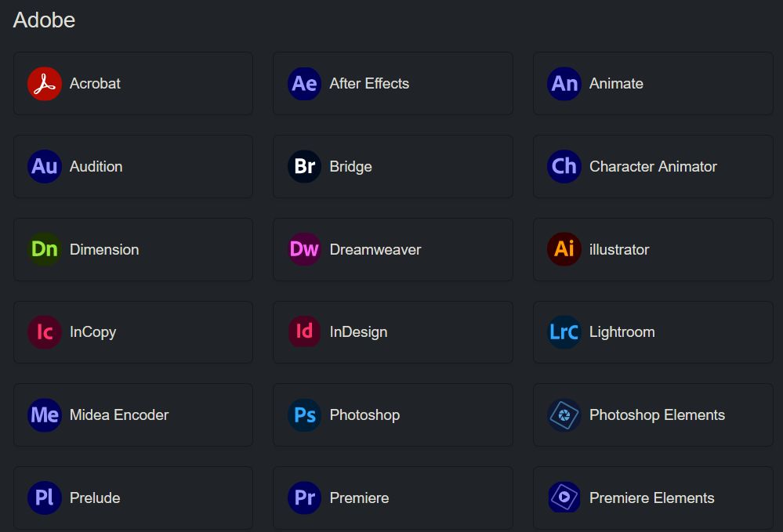Click the Photoshop Elements shutter icon
This screenshot has width=783, height=532.
(x=564, y=415)
